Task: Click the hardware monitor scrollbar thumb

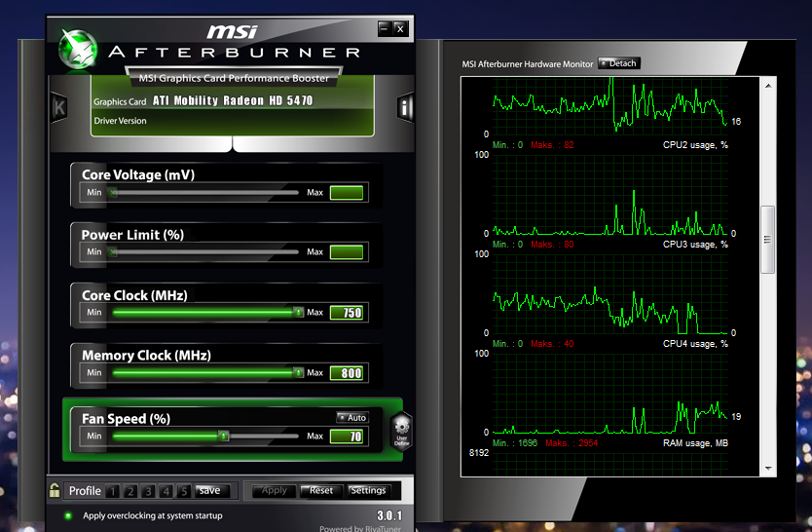Action: pos(767,240)
